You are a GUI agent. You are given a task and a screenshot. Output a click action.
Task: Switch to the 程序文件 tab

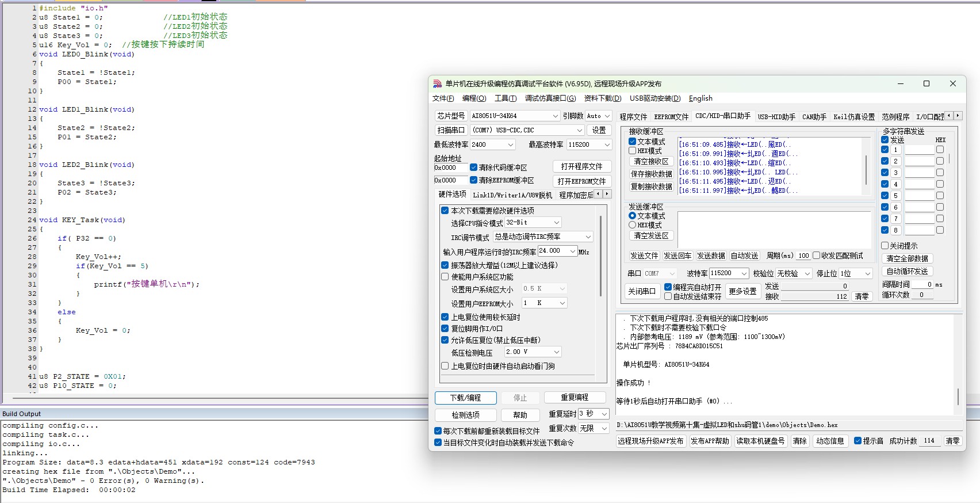[x=633, y=117]
